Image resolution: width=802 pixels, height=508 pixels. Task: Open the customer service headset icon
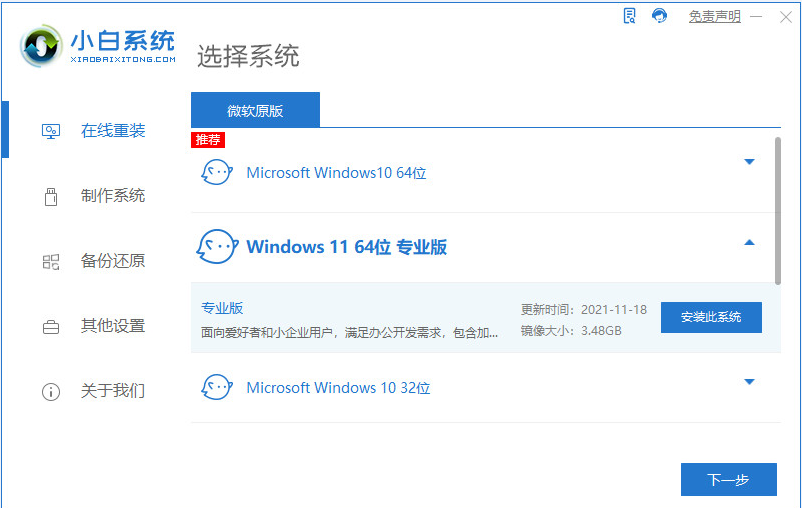click(x=659, y=16)
